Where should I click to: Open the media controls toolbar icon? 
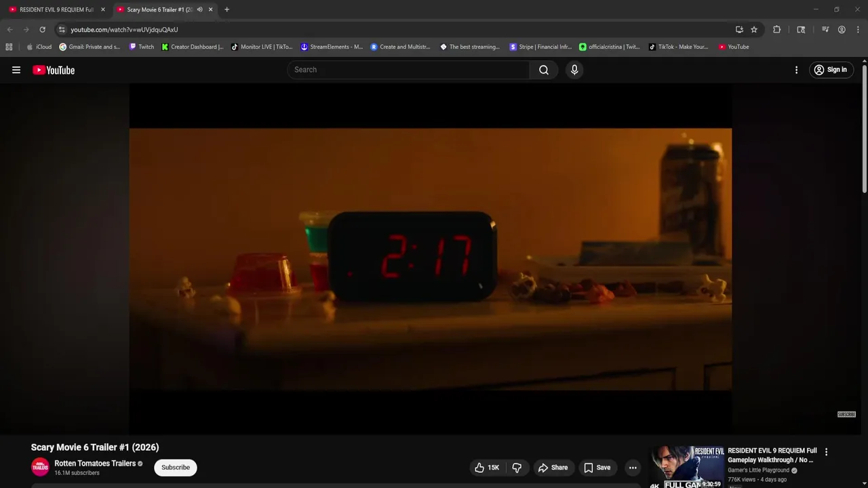(x=825, y=30)
